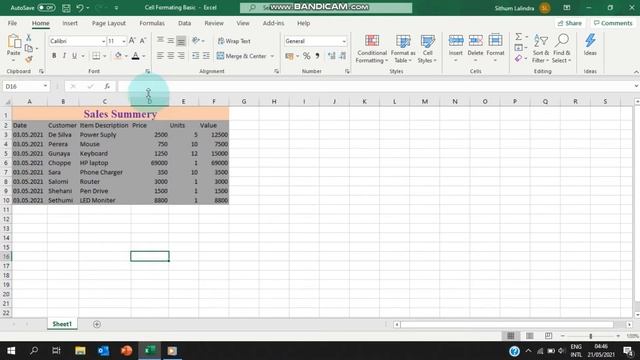Toggle Underline formatting
This screenshot has width=640, height=360.
(74, 56)
